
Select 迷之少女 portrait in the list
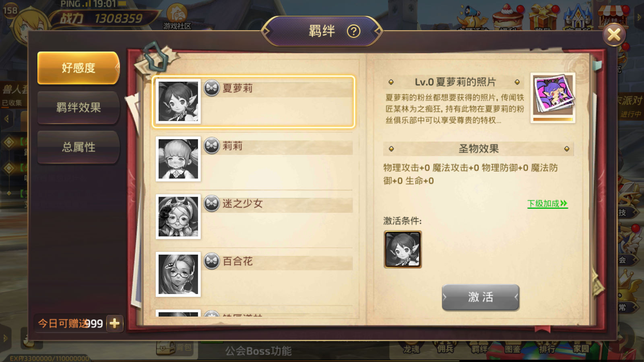(178, 216)
